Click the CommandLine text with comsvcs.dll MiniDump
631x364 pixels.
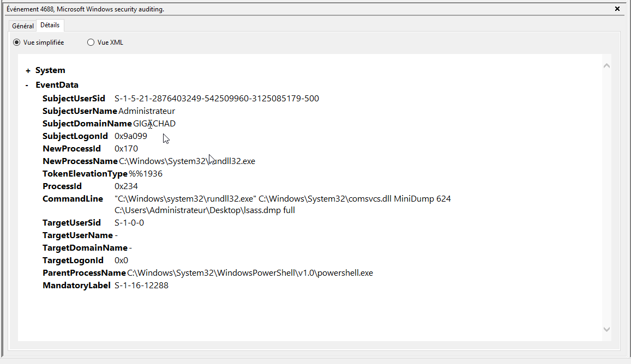click(x=283, y=199)
